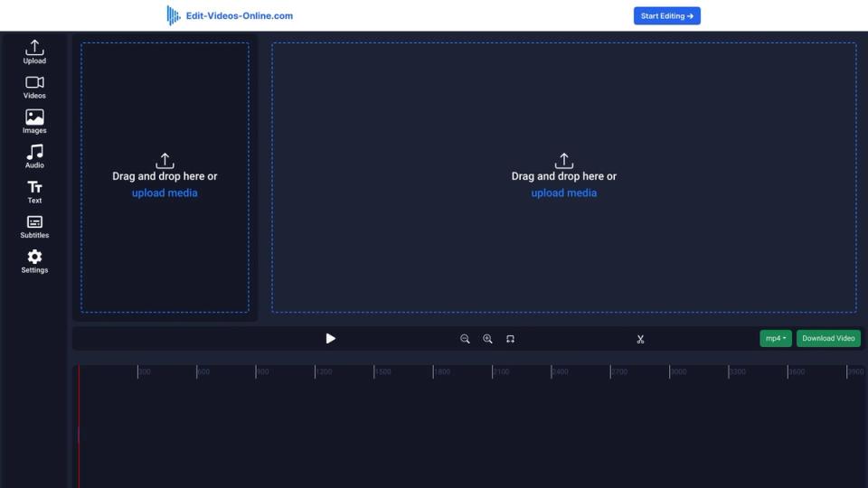The image size is (868, 488).
Task: Click the Start Editing button
Action: pos(667,16)
